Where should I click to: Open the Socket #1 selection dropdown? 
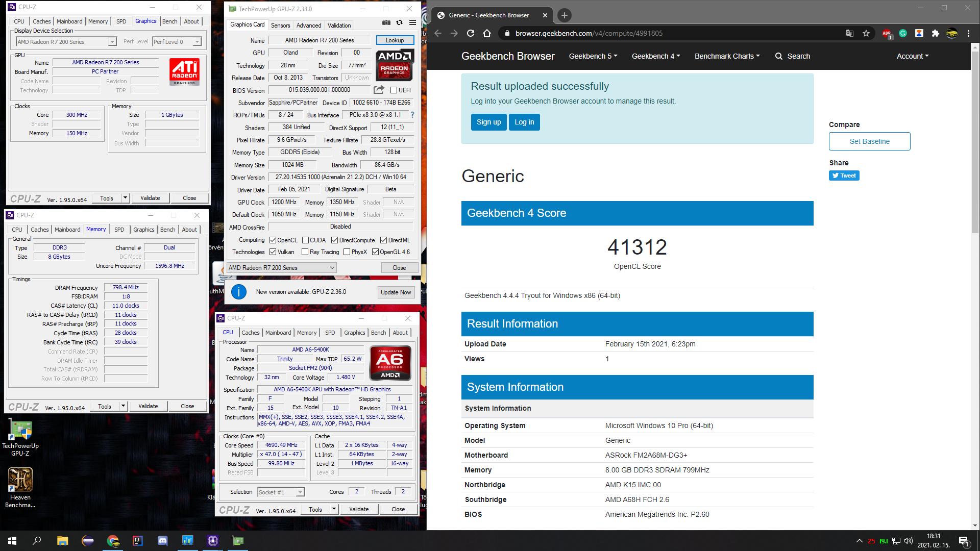[x=281, y=492]
